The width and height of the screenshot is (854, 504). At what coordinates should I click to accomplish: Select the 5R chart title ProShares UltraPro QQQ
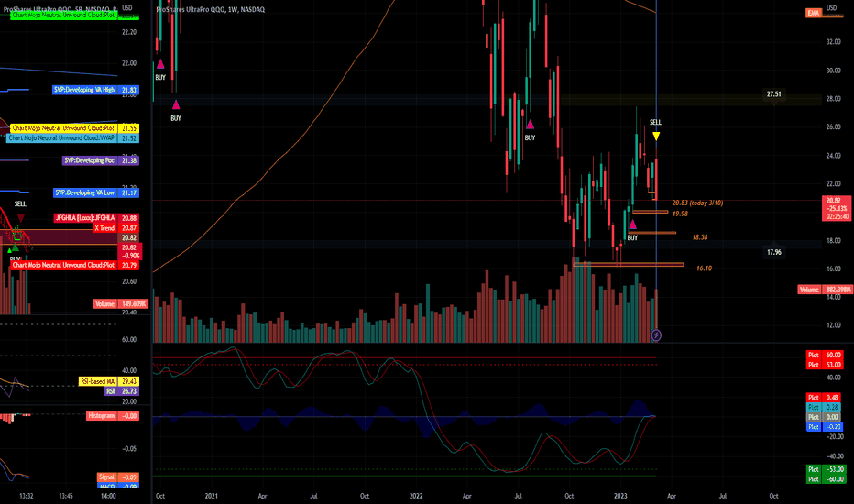click(x=60, y=9)
